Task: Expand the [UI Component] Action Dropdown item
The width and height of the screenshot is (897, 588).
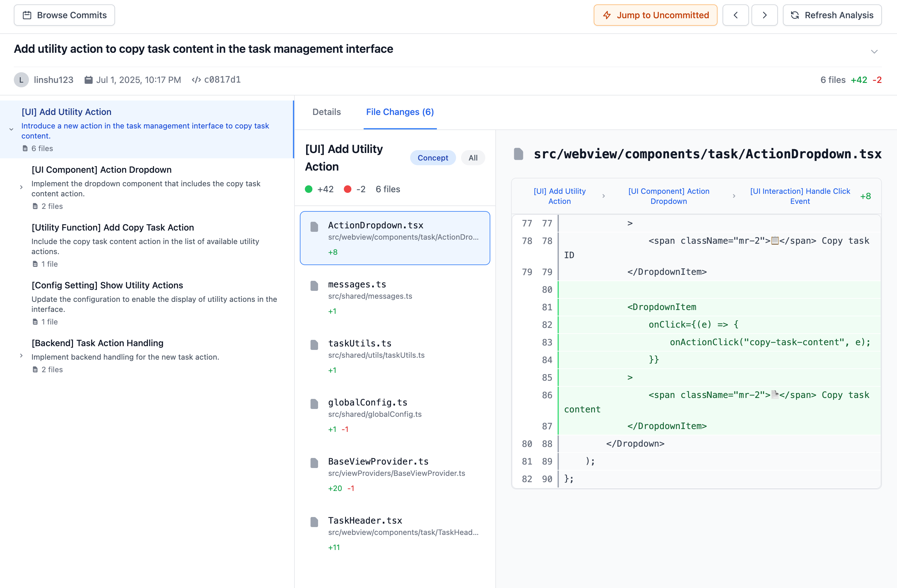Action: click(x=21, y=187)
